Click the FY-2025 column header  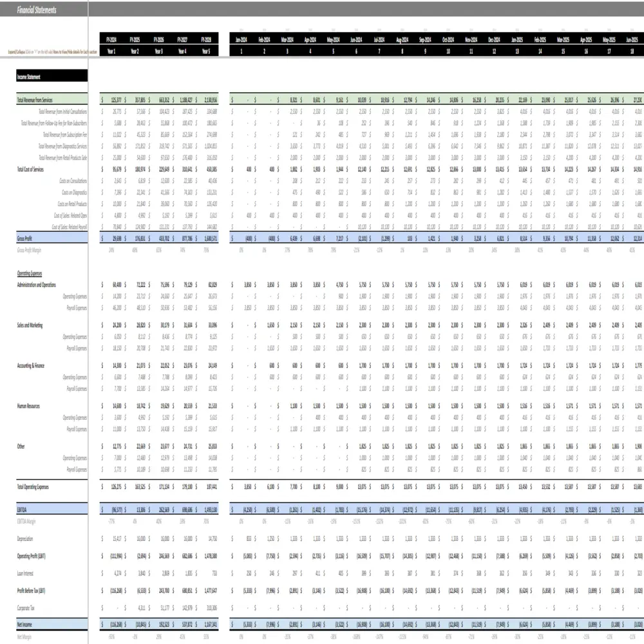(135, 39)
